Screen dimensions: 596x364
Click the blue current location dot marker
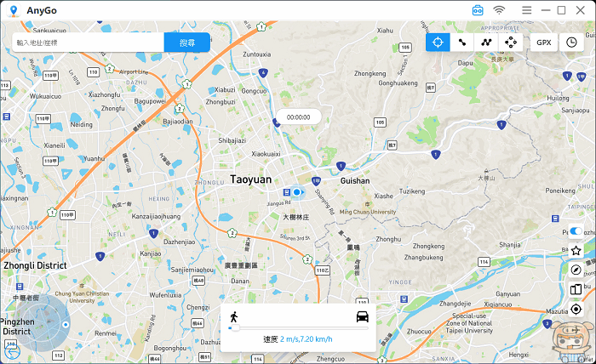[297, 192]
